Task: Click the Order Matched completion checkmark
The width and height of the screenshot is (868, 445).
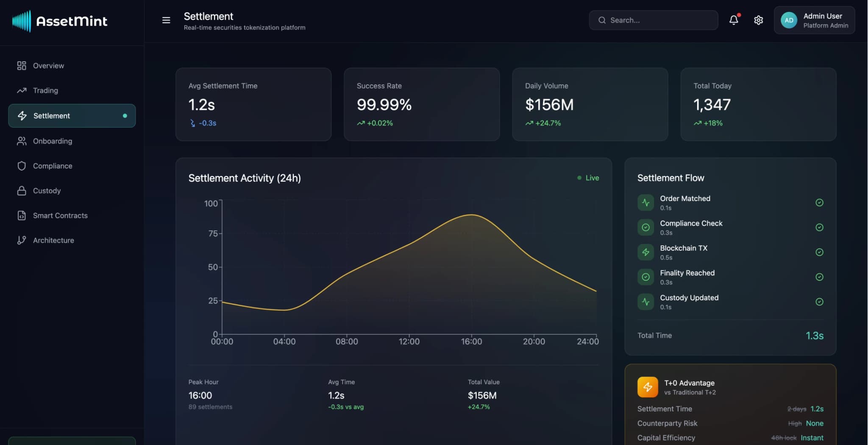Action: tap(820, 202)
